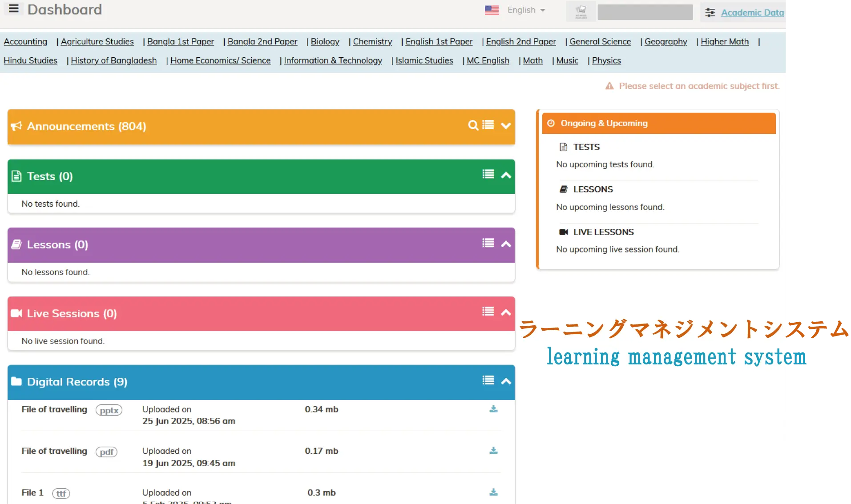The image size is (851, 504).
Task: Download the pptx File of travelling
Action: (x=493, y=409)
